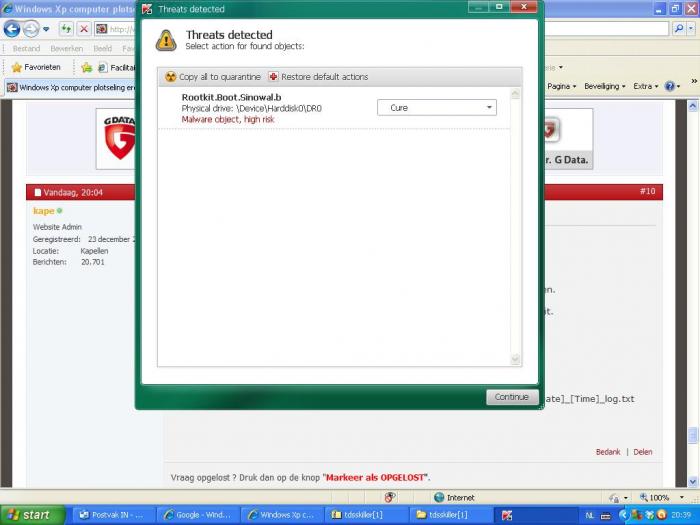Click page scrollbar up arrow in IE
Viewport: 700px width, 525px height.
693,106
